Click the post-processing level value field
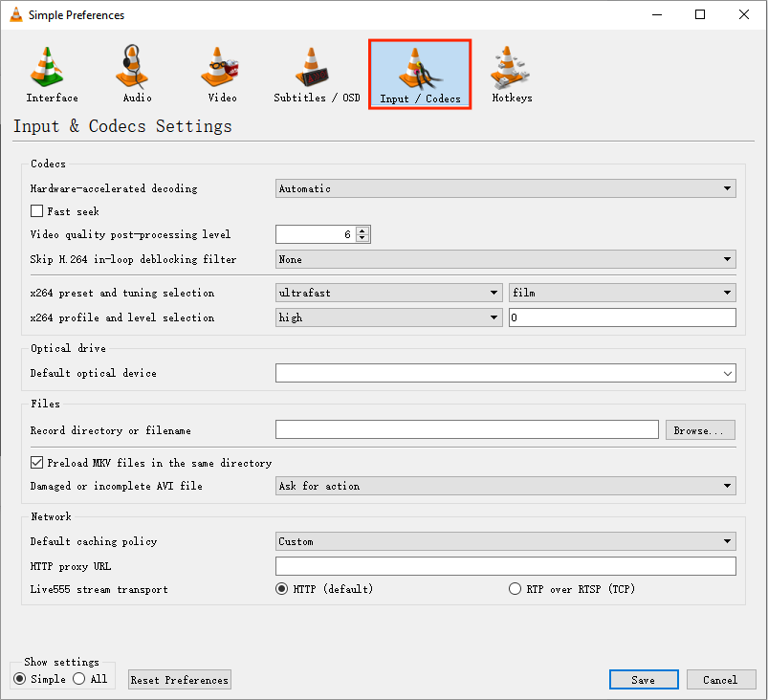The image size is (768, 700). pyautogui.click(x=316, y=234)
